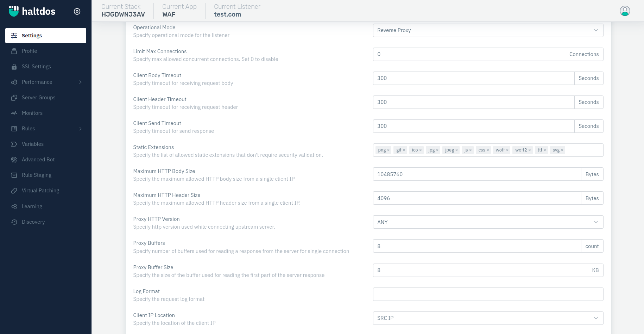The height and width of the screenshot is (334, 644).
Task: Open the Profile menu item
Action: 29,51
